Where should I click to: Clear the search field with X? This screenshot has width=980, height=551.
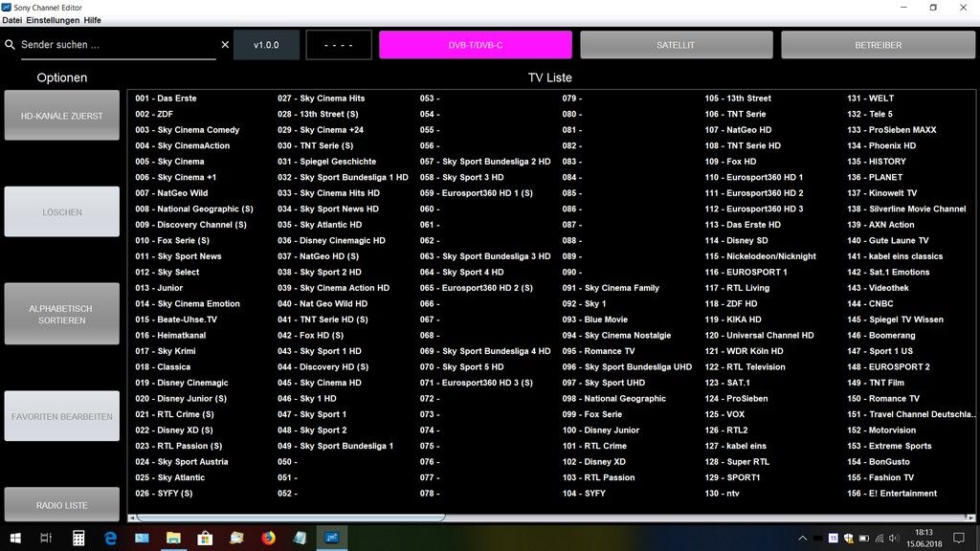click(x=225, y=44)
